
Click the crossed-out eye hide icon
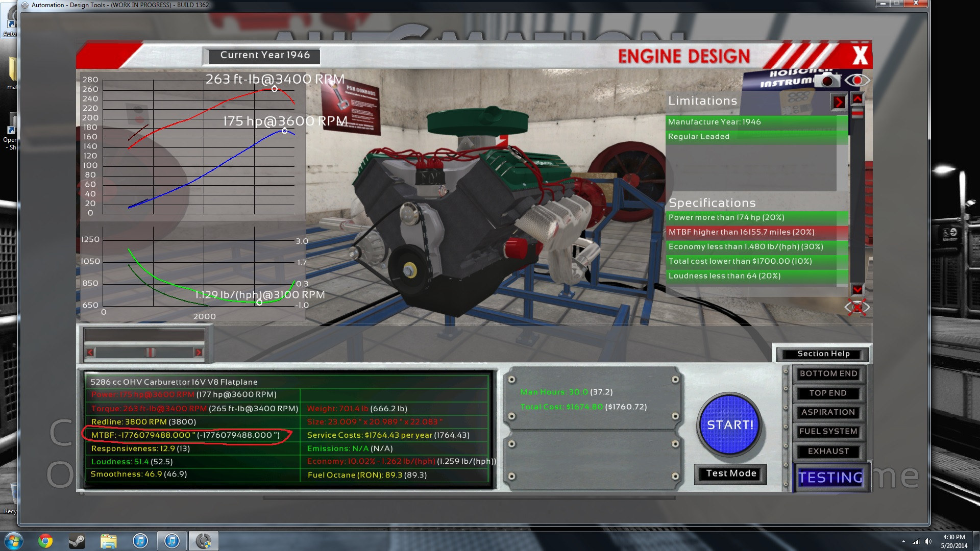[856, 308]
